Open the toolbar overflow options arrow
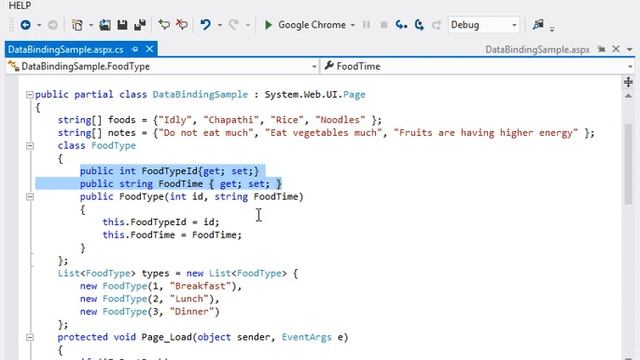This screenshot has width=640, height=360. [x=552, y=28]
